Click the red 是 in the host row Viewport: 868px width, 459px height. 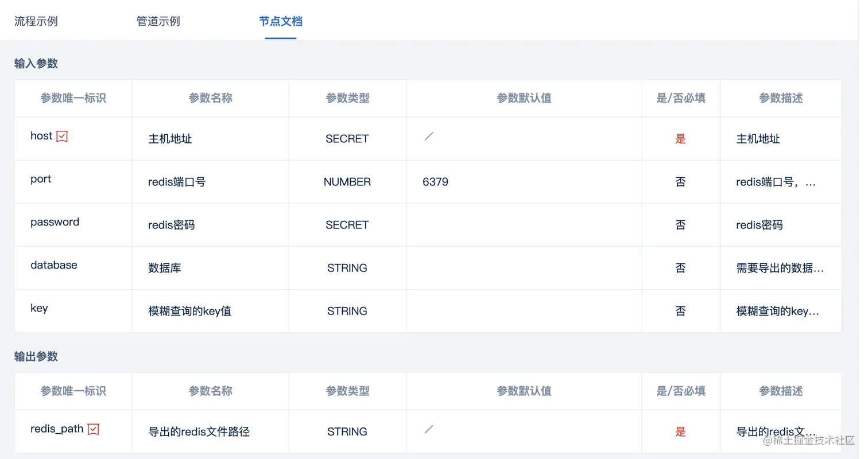pos(680,139)
